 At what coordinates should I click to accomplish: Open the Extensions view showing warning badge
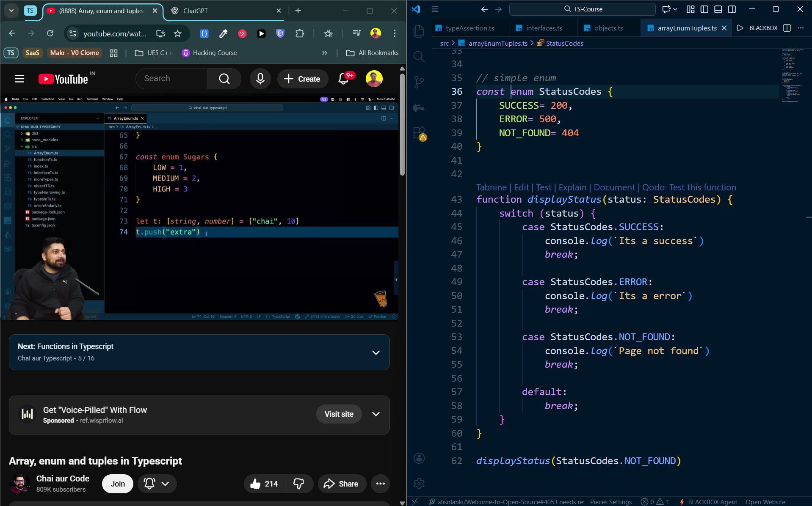(x=419, y=132)
